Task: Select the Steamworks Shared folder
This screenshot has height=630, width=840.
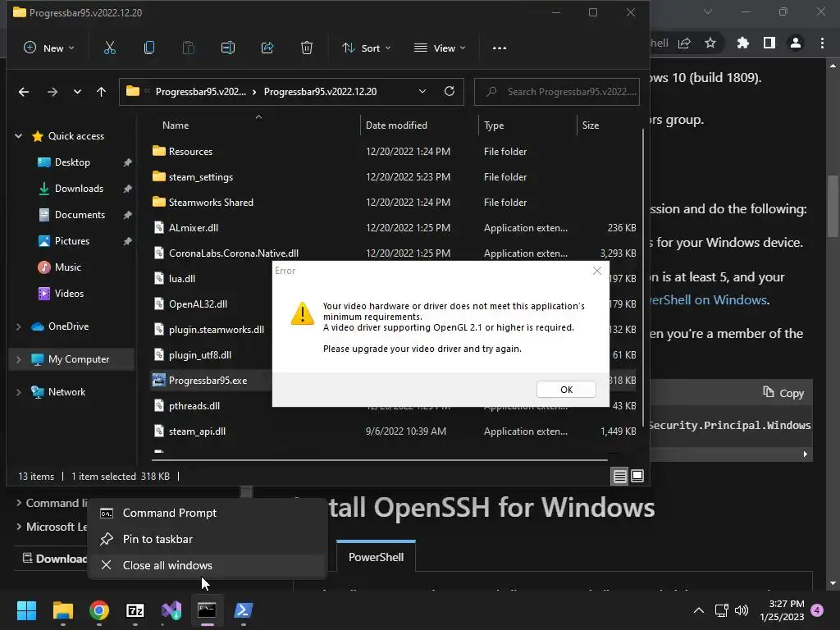Action: (394, 203)
